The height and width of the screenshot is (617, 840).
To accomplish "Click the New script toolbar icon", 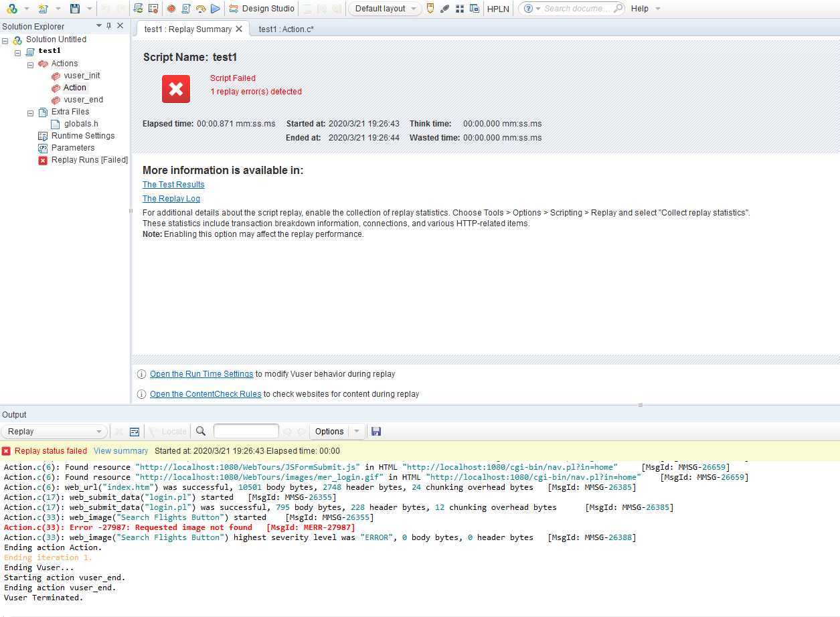I will (x=43, y=9).
